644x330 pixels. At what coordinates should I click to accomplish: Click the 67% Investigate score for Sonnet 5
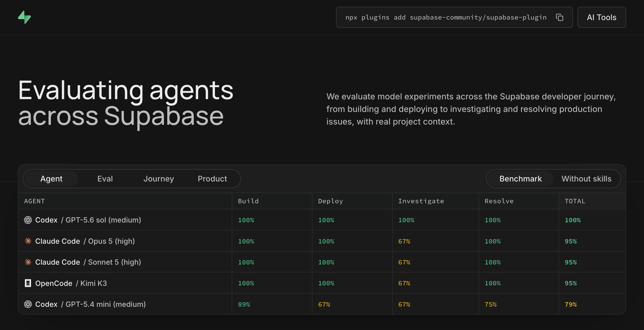pyautogui.click(x=404, y=262)
